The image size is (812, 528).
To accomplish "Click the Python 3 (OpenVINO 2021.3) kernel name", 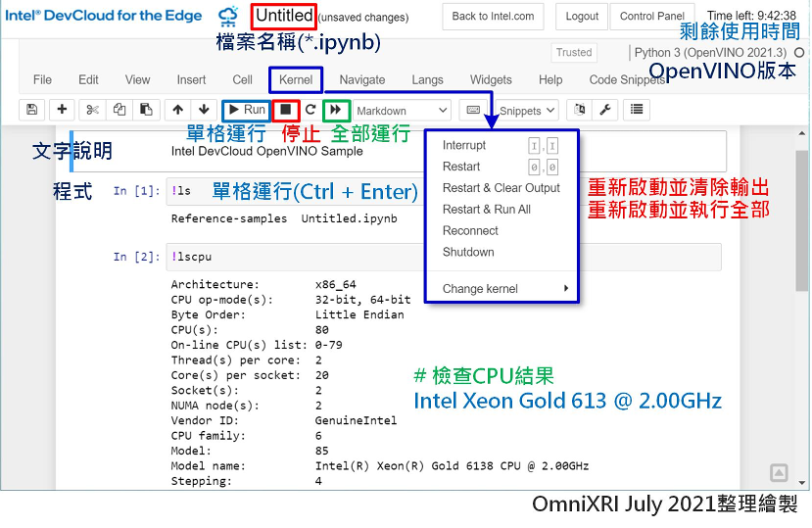I will point(710,52).
